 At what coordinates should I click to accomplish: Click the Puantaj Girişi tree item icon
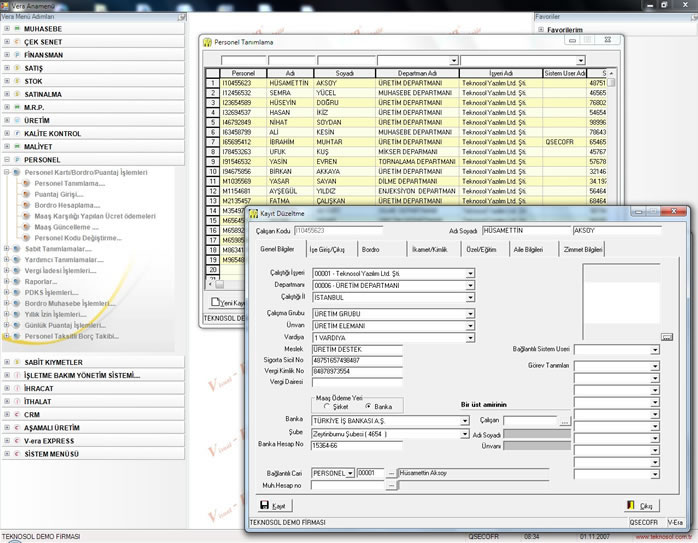point(26,194)
